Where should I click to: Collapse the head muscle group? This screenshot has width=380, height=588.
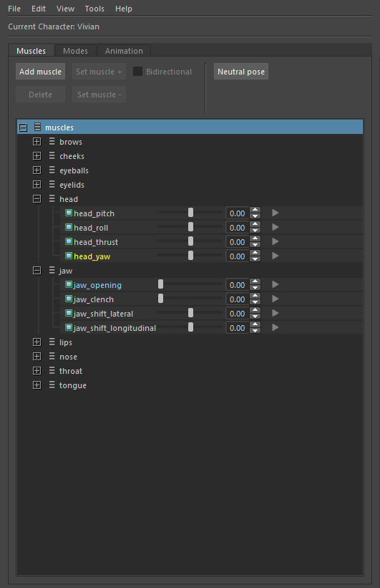click(36, 199)
